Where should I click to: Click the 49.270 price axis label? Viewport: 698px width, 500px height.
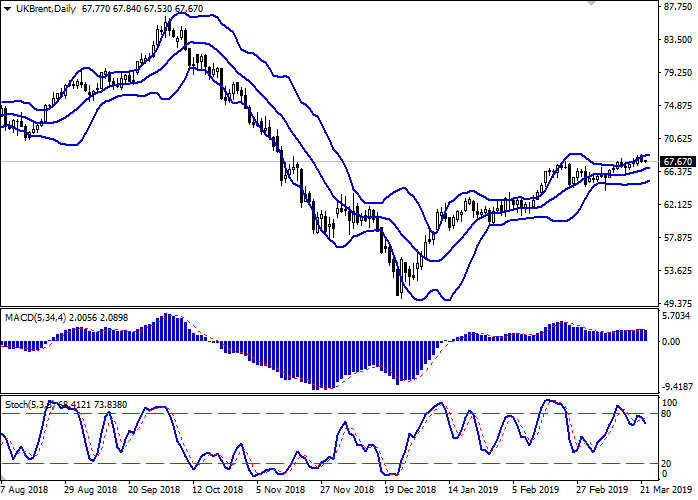(x=678, y=304)
